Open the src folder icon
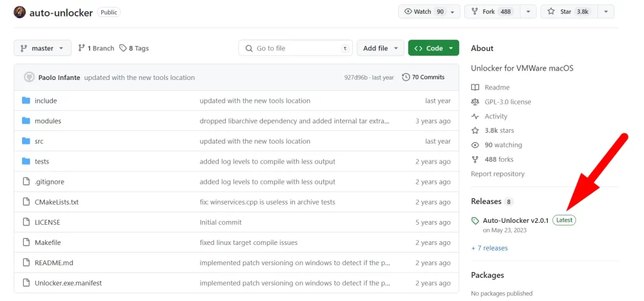Screen dimensions: 644x301 point(26,141)
